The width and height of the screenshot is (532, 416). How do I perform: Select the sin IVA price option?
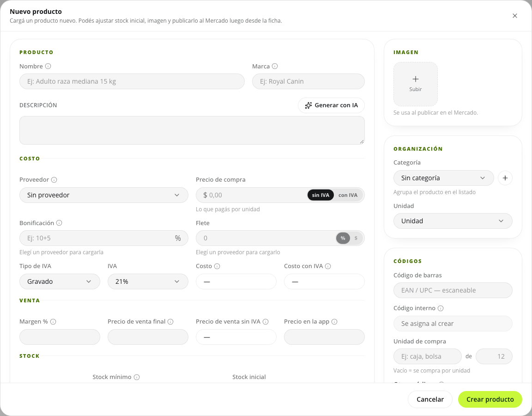(x=320, y=195)
